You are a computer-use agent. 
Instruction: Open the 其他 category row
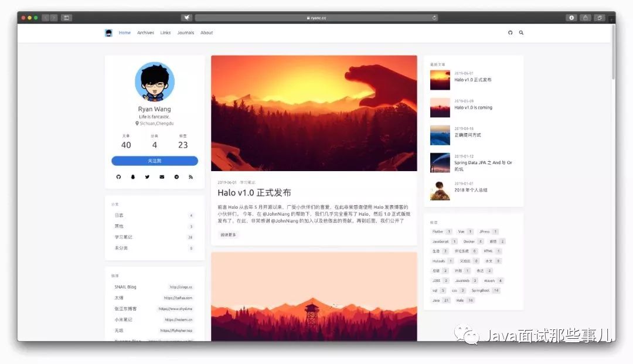coord(155,226)
